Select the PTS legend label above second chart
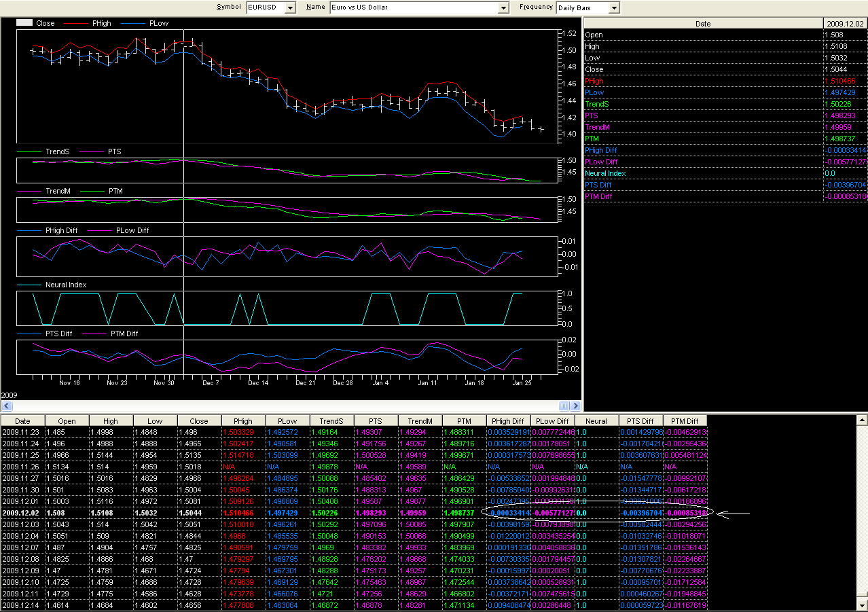868x612 pixels. pyautogui.click(x=114, y=151)
